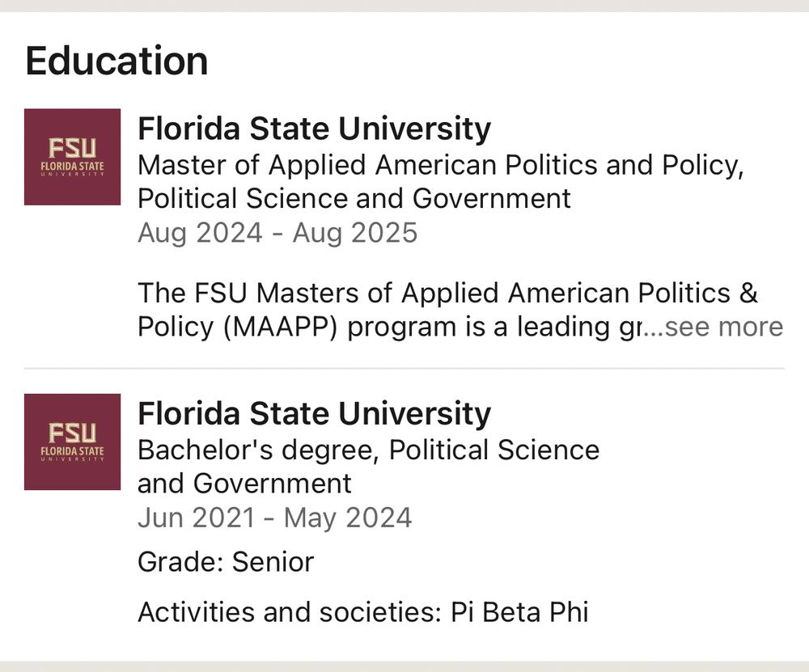This screenshot has width=809, height=672.
Task: Click the "The FSU Masters of Applied American" description line
Action: point(447,293)
